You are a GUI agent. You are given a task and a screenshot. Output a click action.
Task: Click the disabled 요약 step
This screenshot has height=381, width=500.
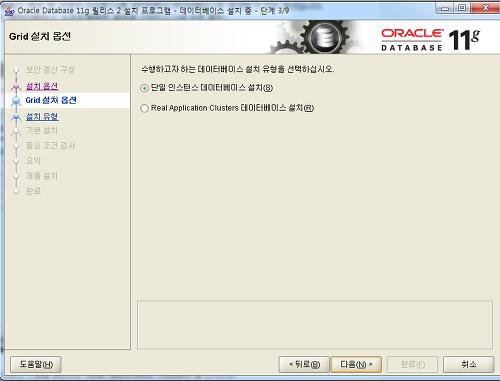(x=34, y=161)
